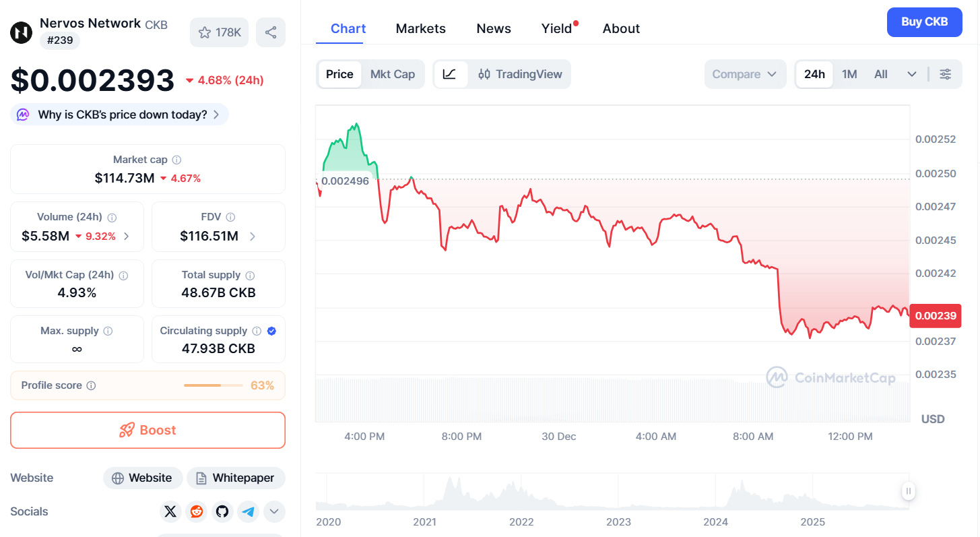980x537 pixels.
Task: Open Nervos Network's X profile icon
Action: point(170,511)
